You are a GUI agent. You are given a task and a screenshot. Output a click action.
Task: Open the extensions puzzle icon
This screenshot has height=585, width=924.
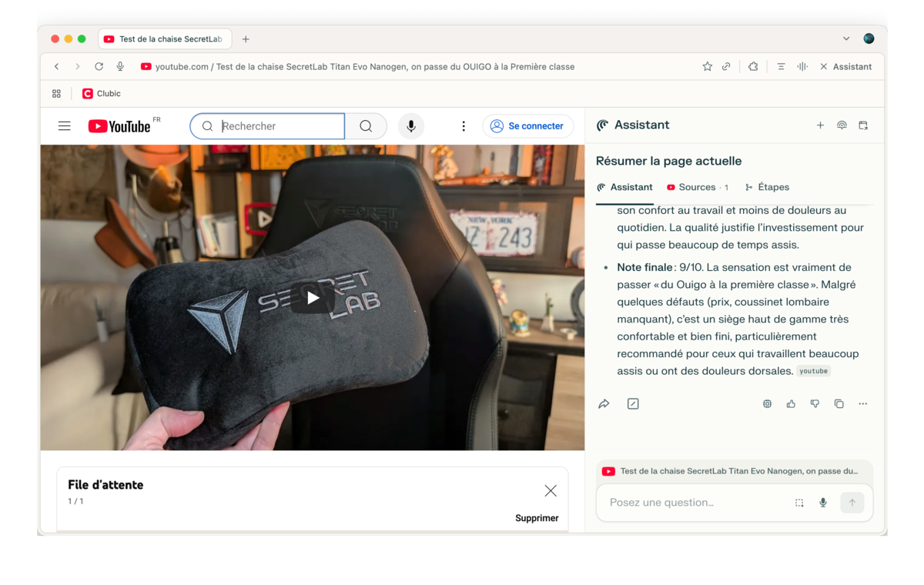[x=753, y=67]
